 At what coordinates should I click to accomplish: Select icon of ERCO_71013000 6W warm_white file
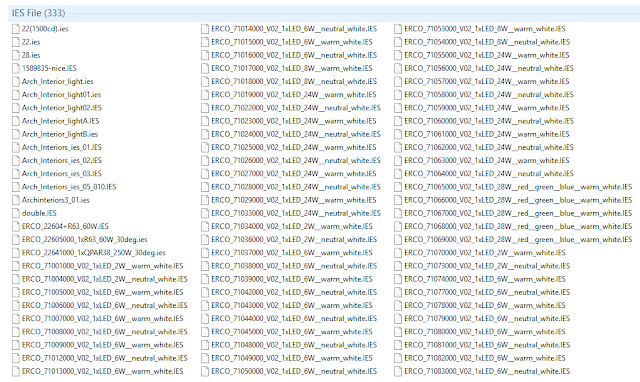point(16,371)
